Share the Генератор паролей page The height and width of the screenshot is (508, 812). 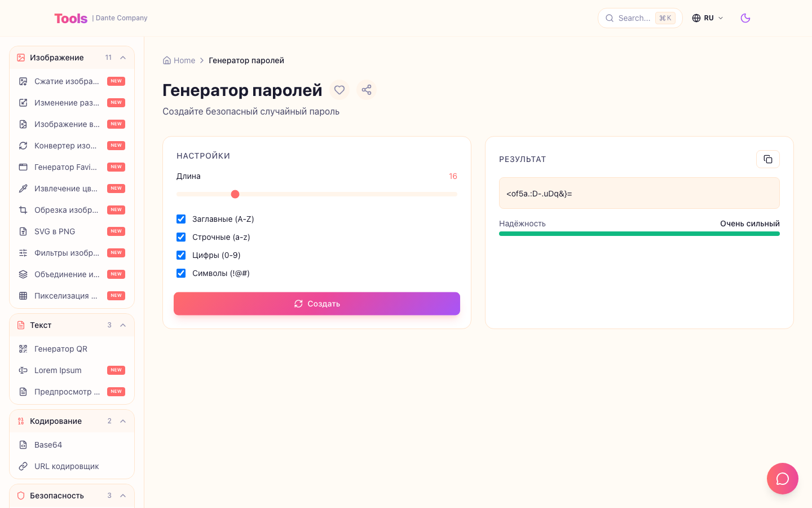tap(367, 90)
